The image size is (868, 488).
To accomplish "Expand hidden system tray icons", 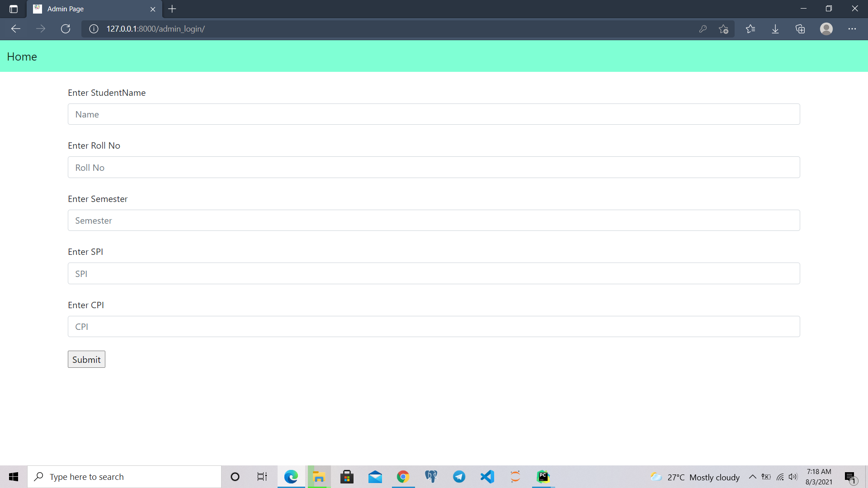I will (753, 477).
